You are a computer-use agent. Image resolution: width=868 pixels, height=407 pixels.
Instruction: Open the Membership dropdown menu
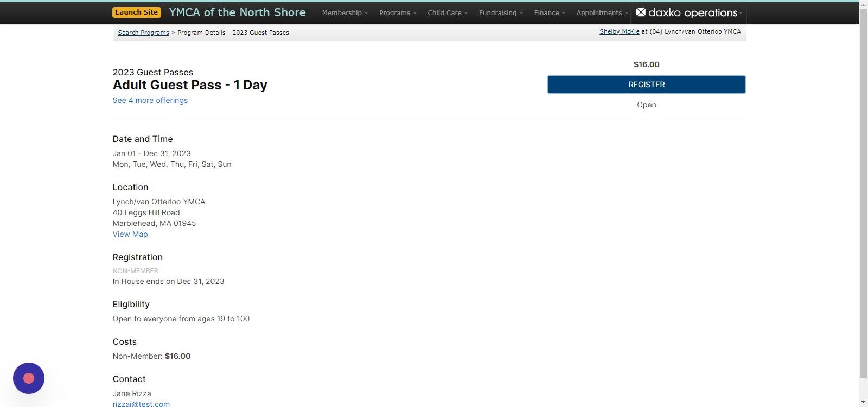tap(345, 12)
